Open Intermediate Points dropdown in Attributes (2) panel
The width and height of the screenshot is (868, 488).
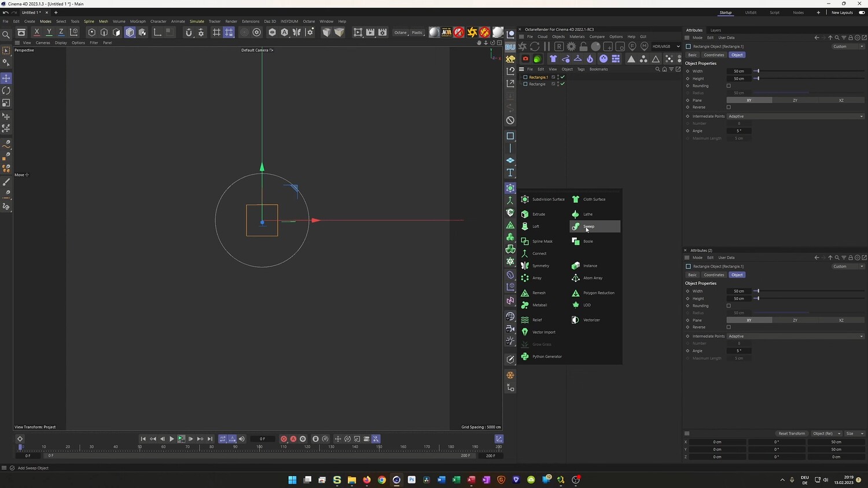coord(796,336)
